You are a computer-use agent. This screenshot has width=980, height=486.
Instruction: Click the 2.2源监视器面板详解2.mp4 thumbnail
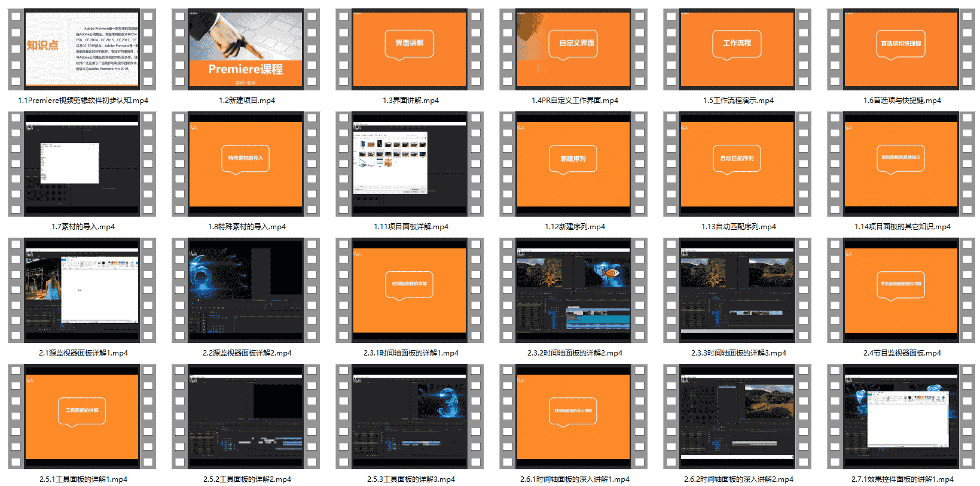tap(246, 290)
